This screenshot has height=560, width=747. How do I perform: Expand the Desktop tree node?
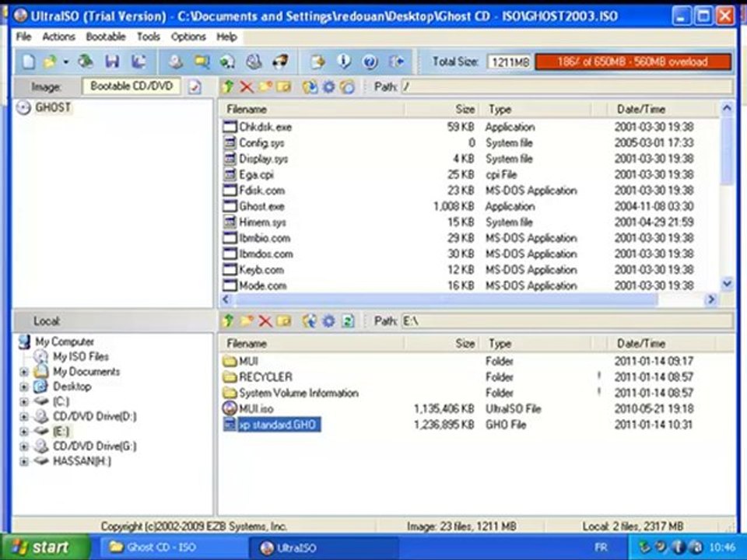click(24, 387)
